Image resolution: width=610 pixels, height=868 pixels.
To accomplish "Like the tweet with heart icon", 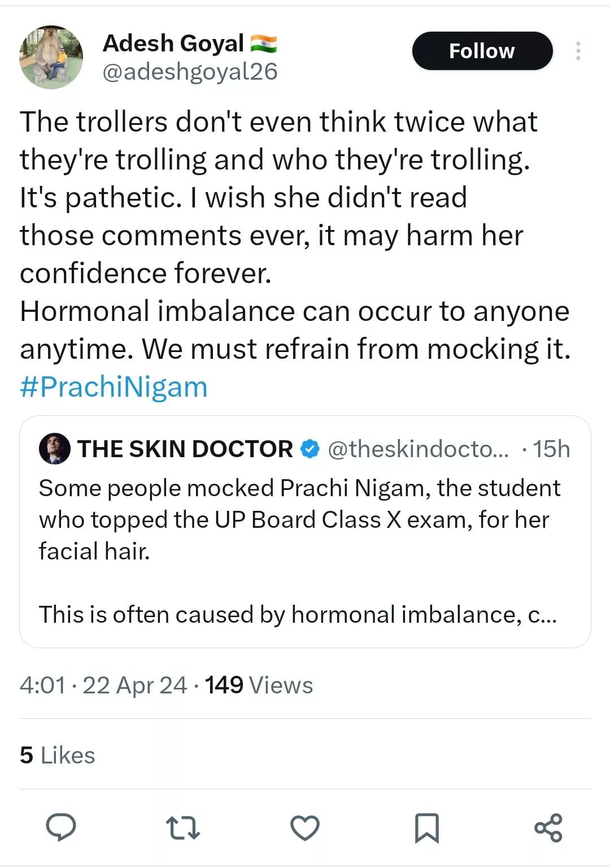I will pyautogui.click(x=305, y=828).
